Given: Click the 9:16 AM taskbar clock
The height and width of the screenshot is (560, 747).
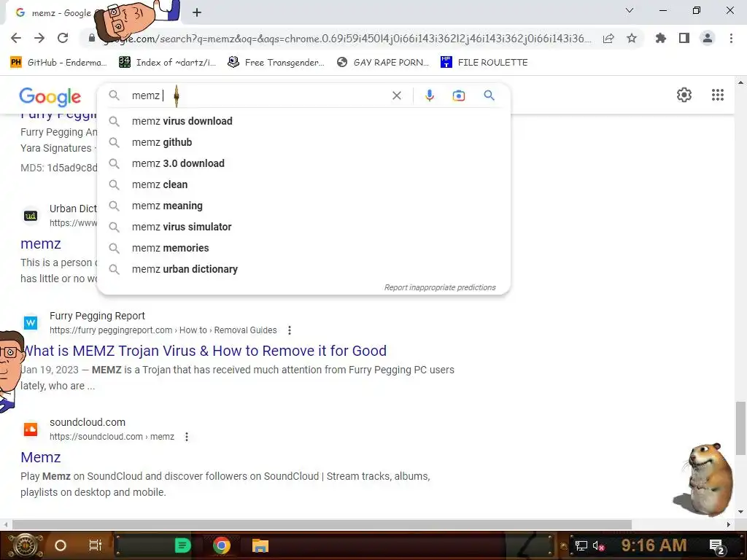Looking at the screenshot, I should pyautogui.click(x=654, y=545).
